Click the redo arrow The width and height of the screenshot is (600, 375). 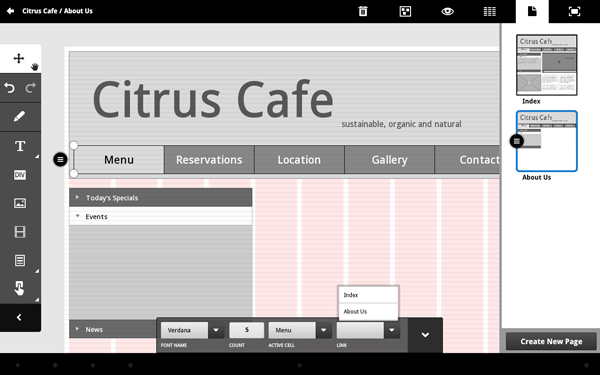pyautogui.click(x=31, y=88)
